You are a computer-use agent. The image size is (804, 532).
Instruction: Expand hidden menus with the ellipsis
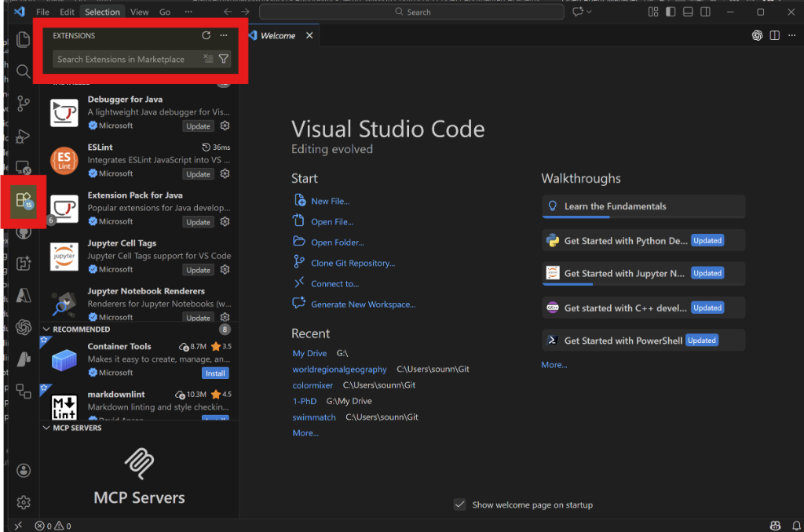(x=188, y=12)
